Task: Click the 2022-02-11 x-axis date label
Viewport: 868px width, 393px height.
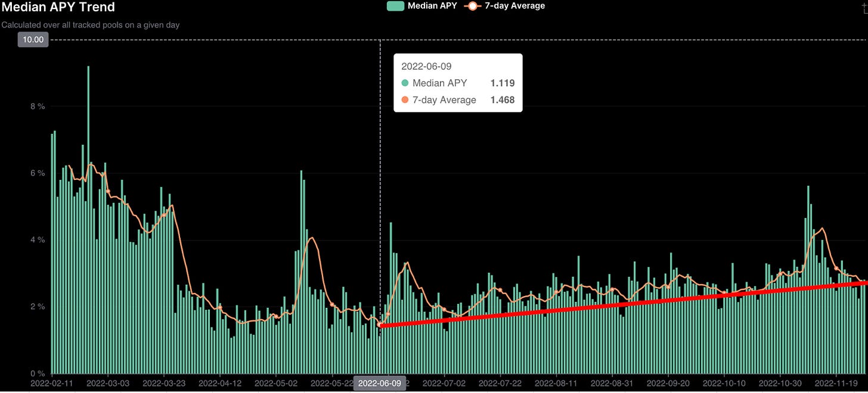Action: tap(52, 383)
